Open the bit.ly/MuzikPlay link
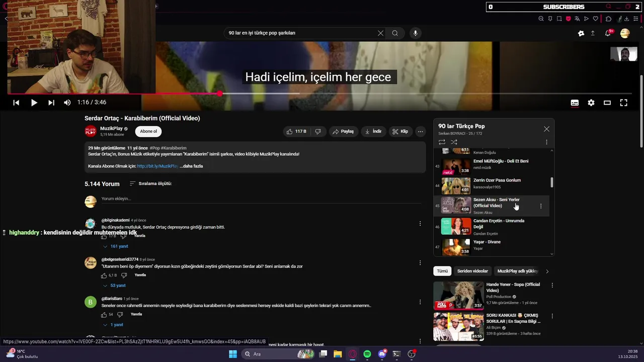The height and width of the screenshot is (362, 644). tap(157, 166)
